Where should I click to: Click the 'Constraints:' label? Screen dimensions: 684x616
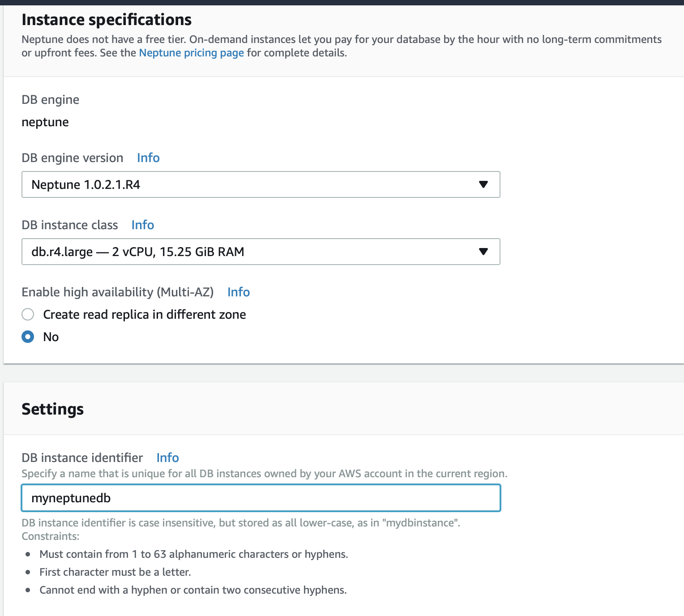[51, 536]
